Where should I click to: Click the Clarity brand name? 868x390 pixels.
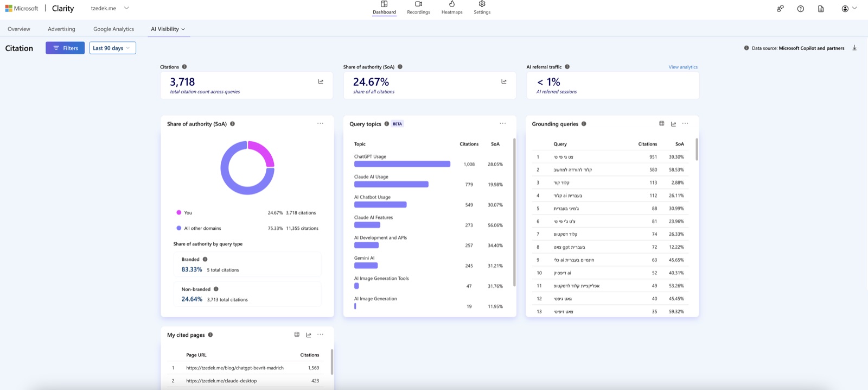click(63, 8)
